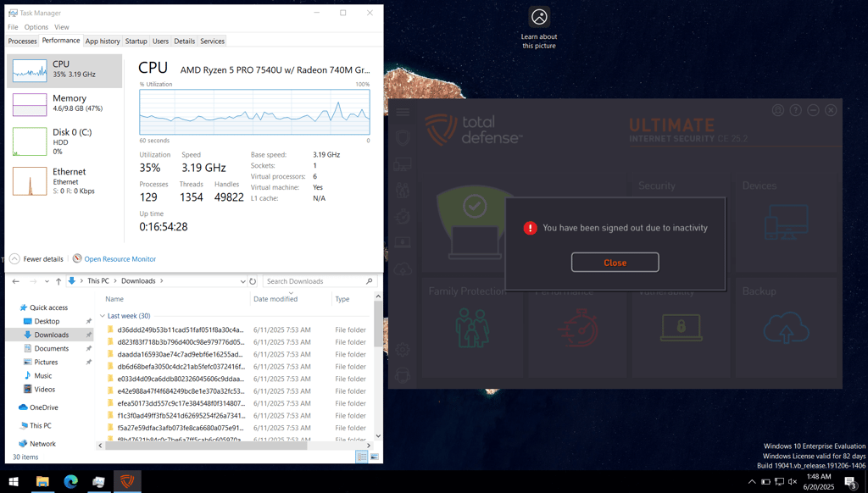Image resolution: width=868 pixels, height=493 pixels.
Task: Click the cloud backup icon in Total Defense sidebar
Action: tap(403, 269)
